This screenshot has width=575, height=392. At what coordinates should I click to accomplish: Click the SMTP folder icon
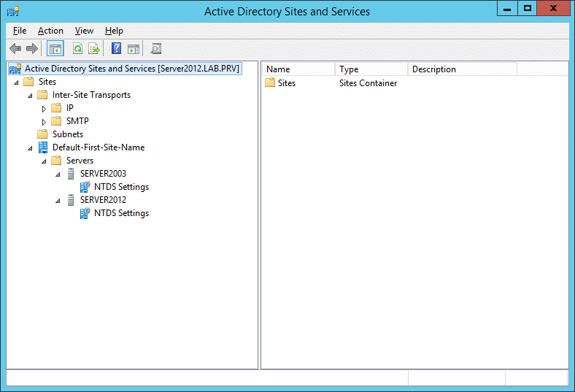(56, 121)
